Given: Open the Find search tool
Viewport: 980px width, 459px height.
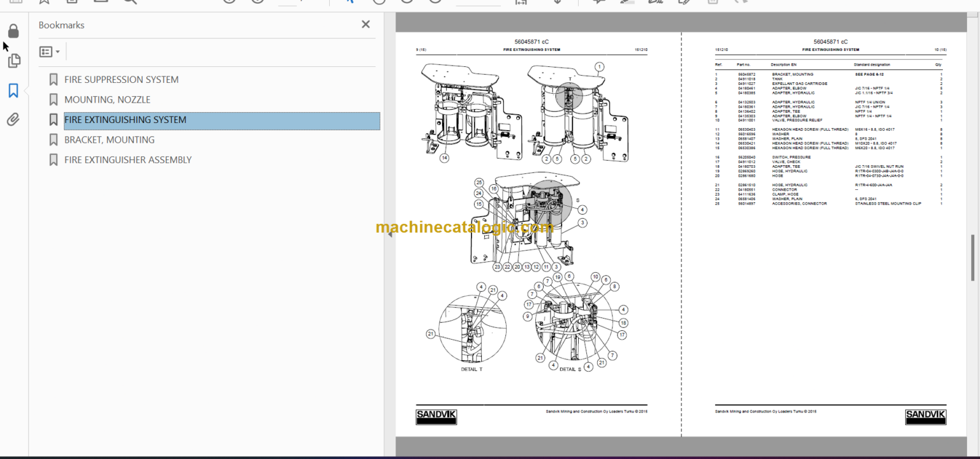Looking at the screenshot, I should pyautogui.click(x=130, y=3).
